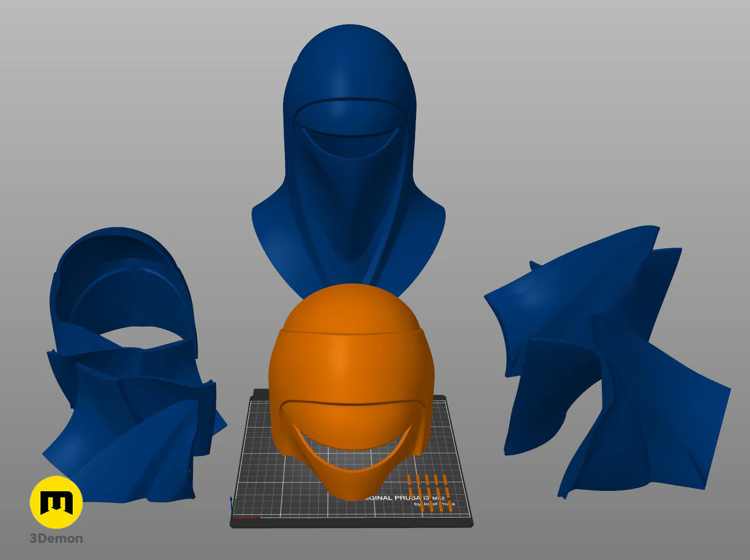
Task: Click the black front edge of the print bed
Action: (x=352, y=522)
